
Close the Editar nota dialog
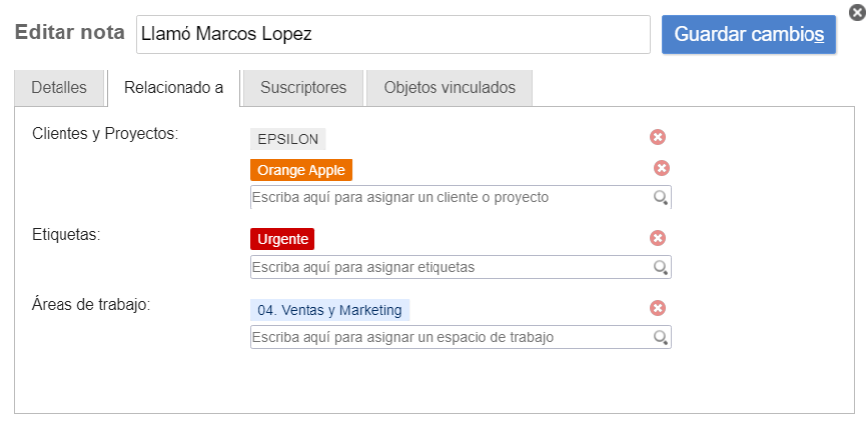(x=857, y=12)
